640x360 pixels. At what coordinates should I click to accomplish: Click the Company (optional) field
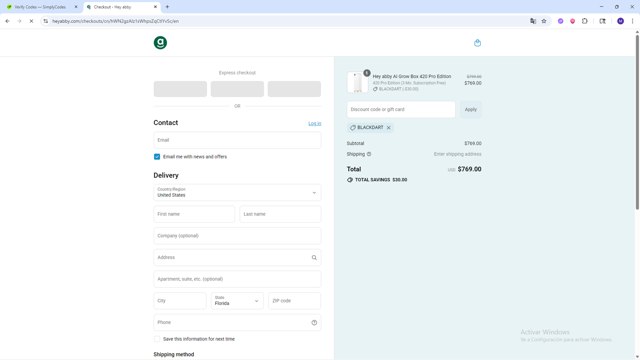pyautogui.click(x=237, y=236)
